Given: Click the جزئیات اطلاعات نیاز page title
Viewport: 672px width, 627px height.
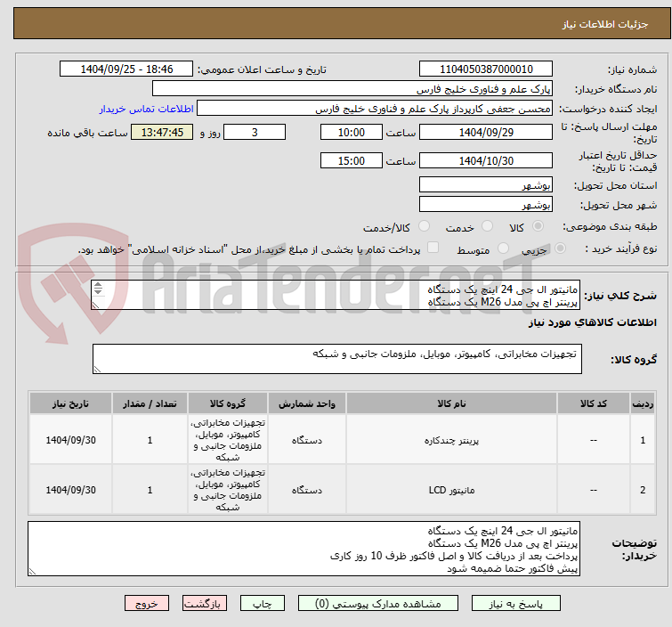Looking at the screenshot, I should pos(604,24).
